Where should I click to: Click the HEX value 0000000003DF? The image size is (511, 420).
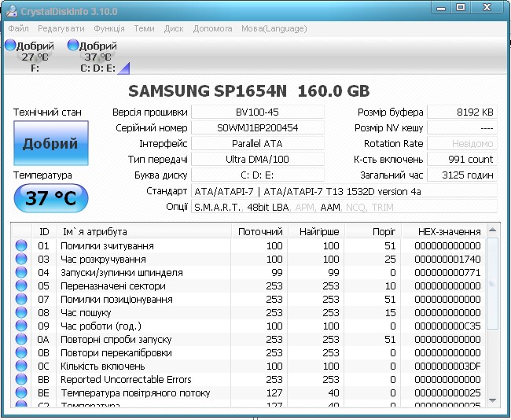(x=447, y=366)
